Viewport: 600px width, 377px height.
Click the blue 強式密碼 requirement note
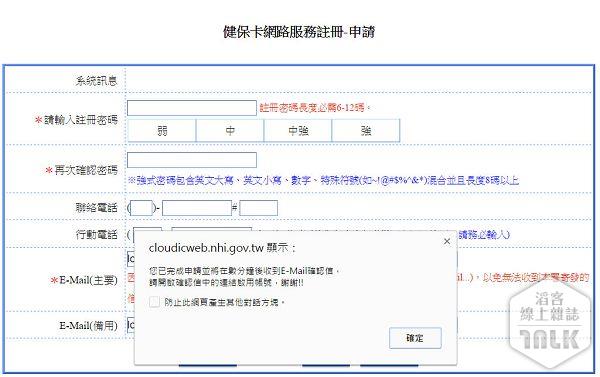323,180
